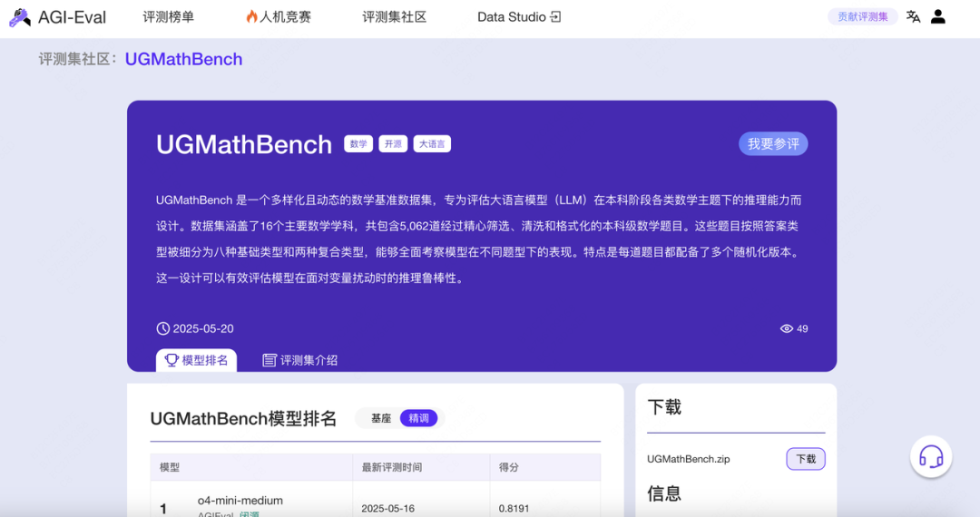Select the 基座 ranking toggle
The image size is (980, 517).
(x=380, y=418)
